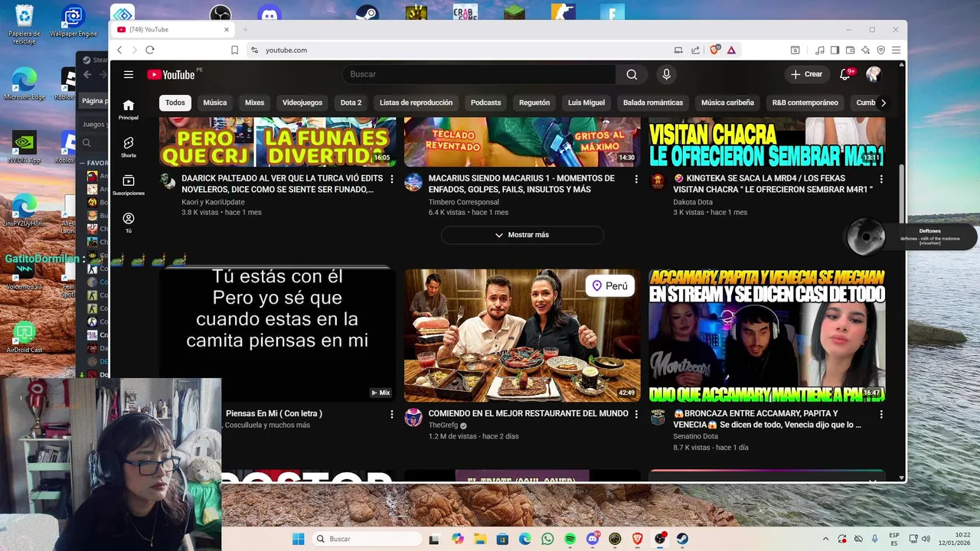Select the Todos filter chip
The width and height of the screenshot is (980, 551).
(175, 103)
